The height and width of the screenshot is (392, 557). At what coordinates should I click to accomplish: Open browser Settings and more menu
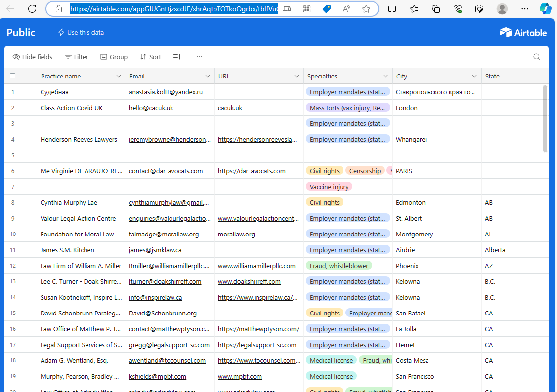tap(525, 9)
